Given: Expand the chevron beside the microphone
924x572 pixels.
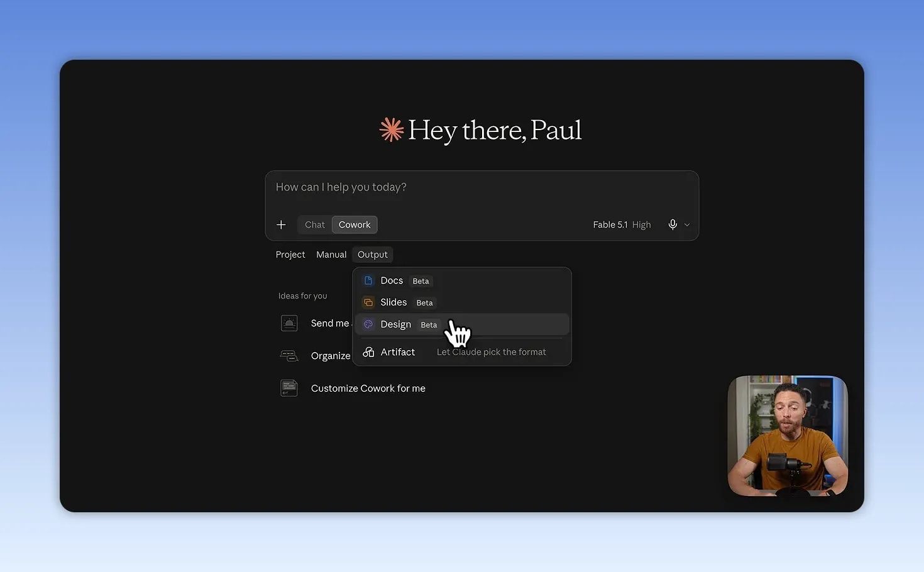Looking at the screenshot, I should [x=687, y=225].
